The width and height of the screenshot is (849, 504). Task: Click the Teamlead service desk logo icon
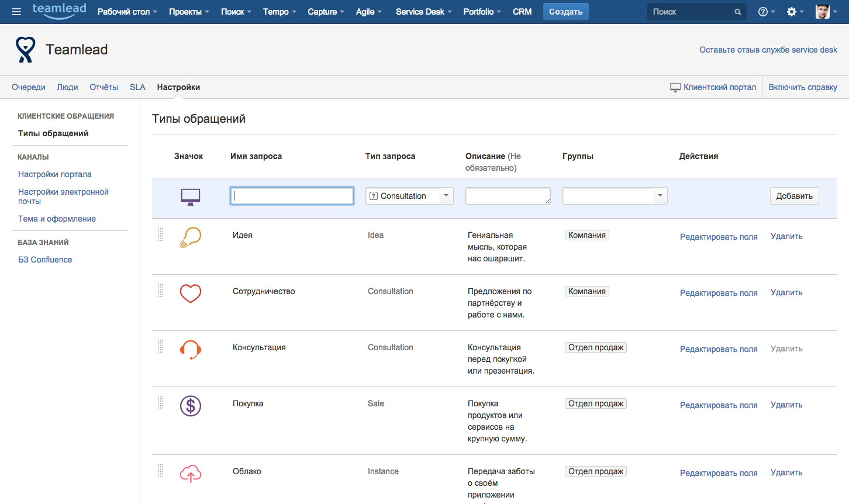[x=25, y=50]
